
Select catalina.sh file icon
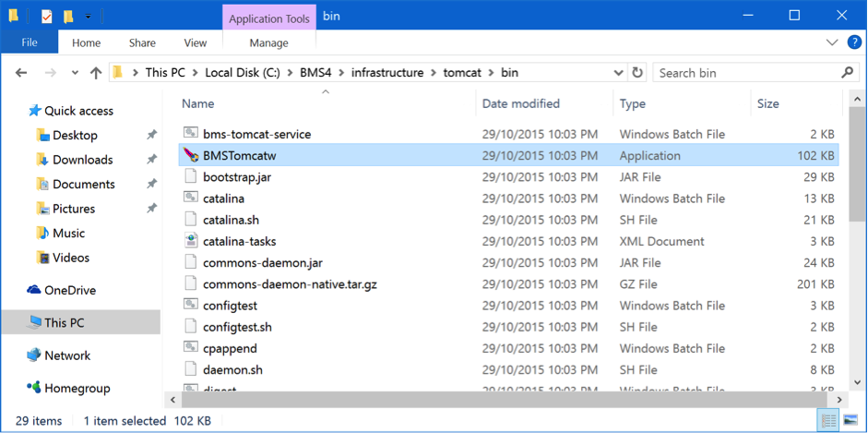coord(190,219)
